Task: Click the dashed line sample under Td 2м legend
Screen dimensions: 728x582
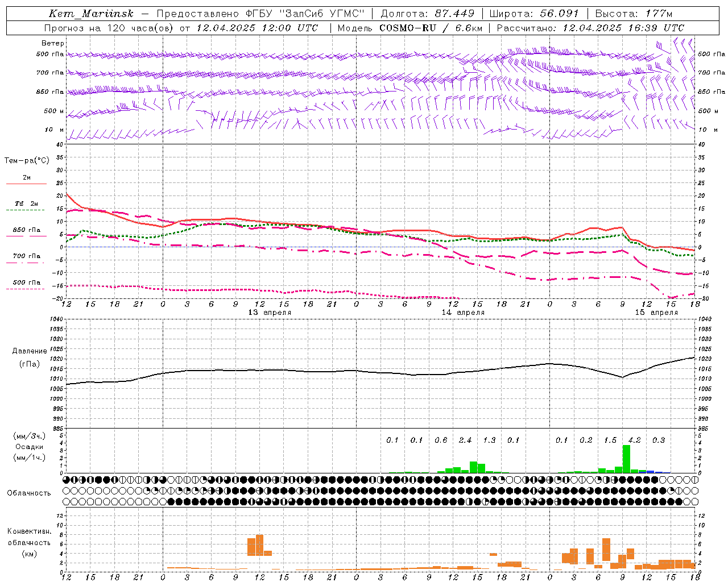Action: [26, 210]
